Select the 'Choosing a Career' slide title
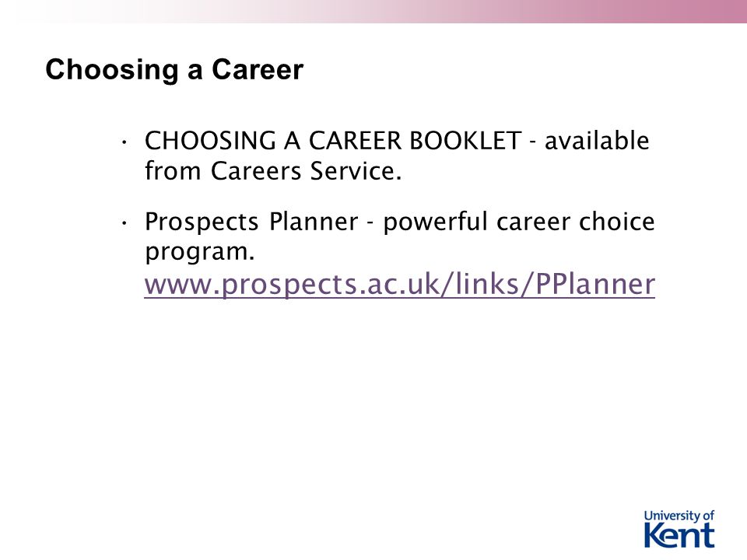 [x=174, y=70]
